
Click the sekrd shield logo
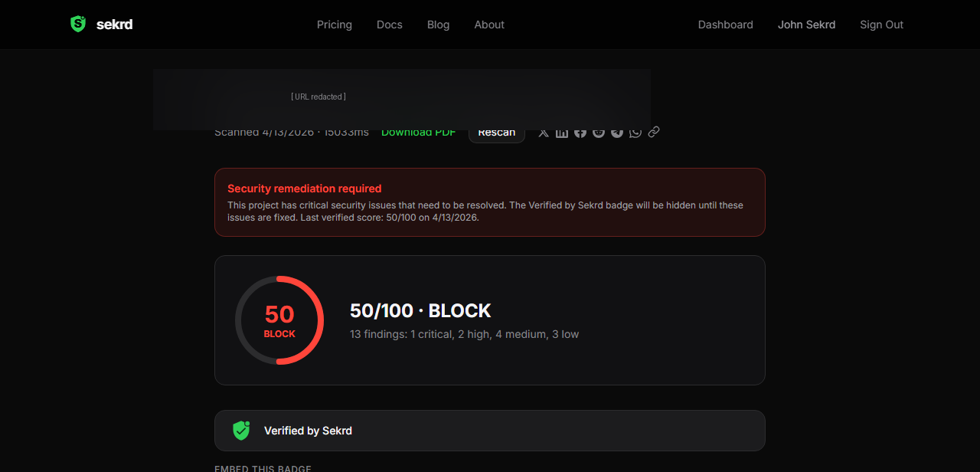77,24
